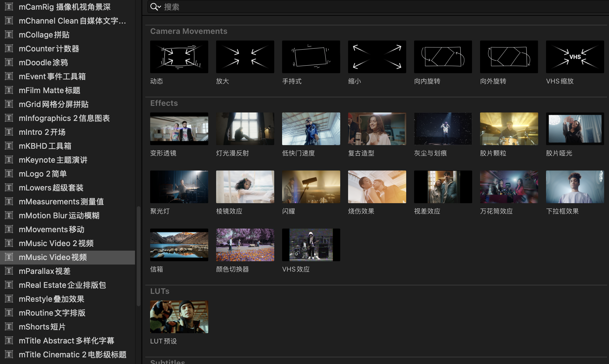This screenshot has height=364, width=609.
Task: Select mKeynote 主题演讲 in the sidebar
Action: [x=67, y=160]
